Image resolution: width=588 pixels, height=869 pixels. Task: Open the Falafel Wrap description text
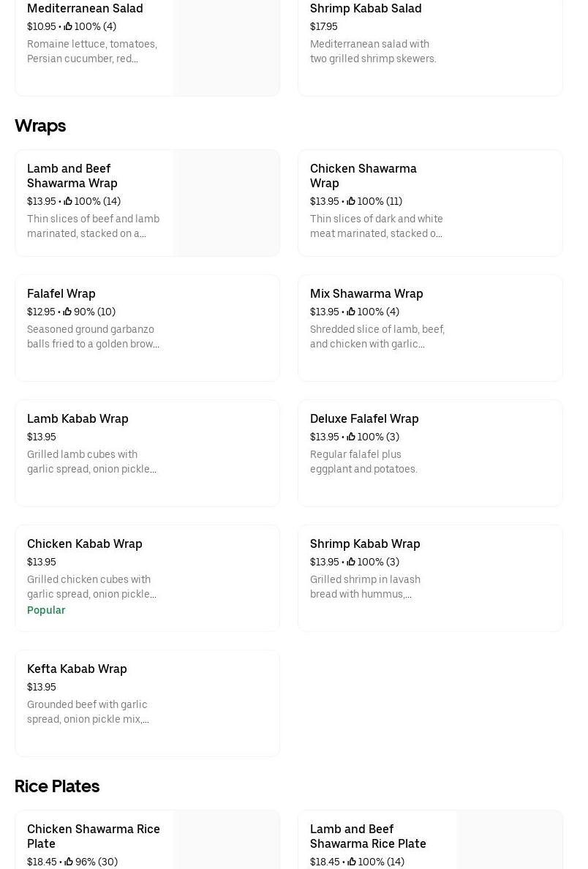[x=93, y=336]
